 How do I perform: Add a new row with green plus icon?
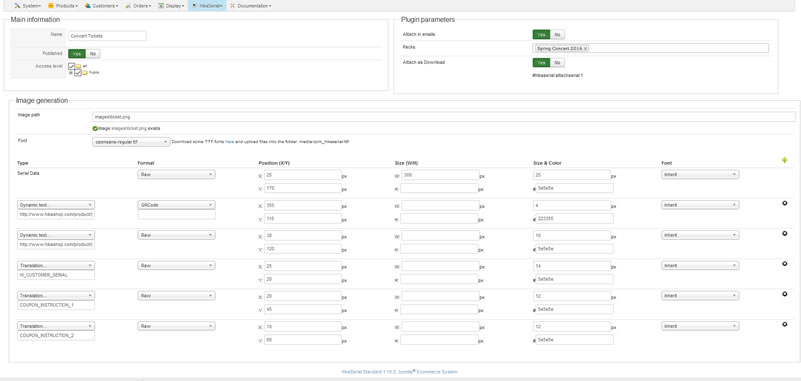785,160
